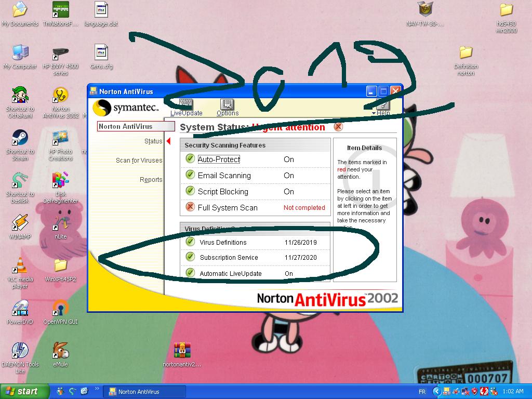The width and height of the screenshot is (532, 399).
Task: Click the Email Scanning feature label
Action: [224, 176]
